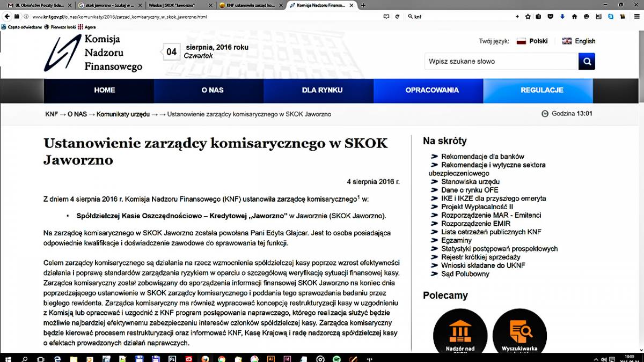Open Lista ostrzeżeń publicznych KNF link
The height and width of the screenshot is (362, 644).
point(491,232)
